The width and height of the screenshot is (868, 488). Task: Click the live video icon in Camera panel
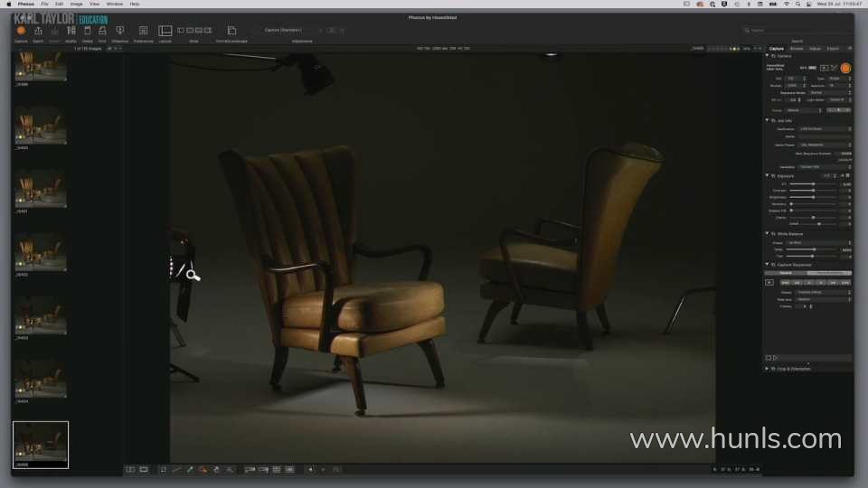825,68
